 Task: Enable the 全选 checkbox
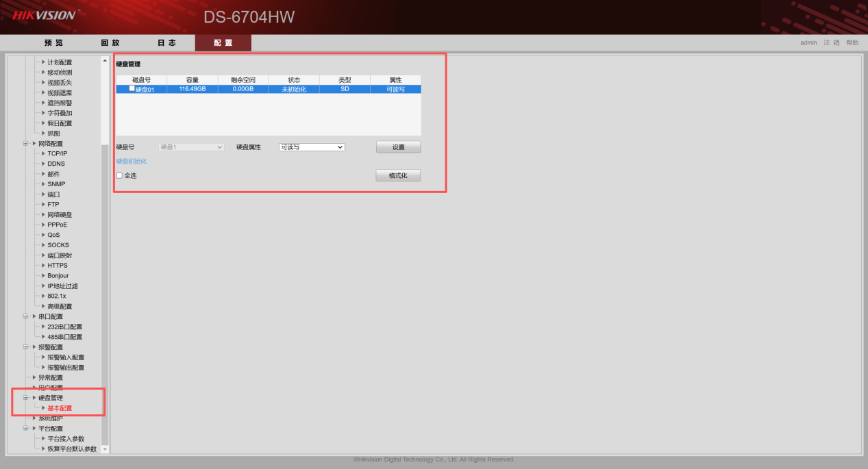pyautogui.click(x=120, y=176)
